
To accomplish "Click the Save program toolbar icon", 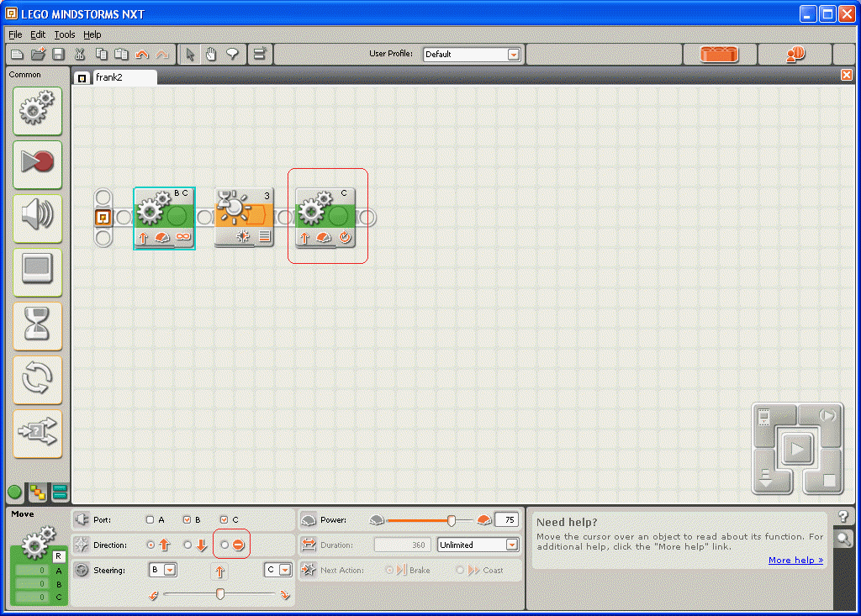I will [x=58, y=55].
